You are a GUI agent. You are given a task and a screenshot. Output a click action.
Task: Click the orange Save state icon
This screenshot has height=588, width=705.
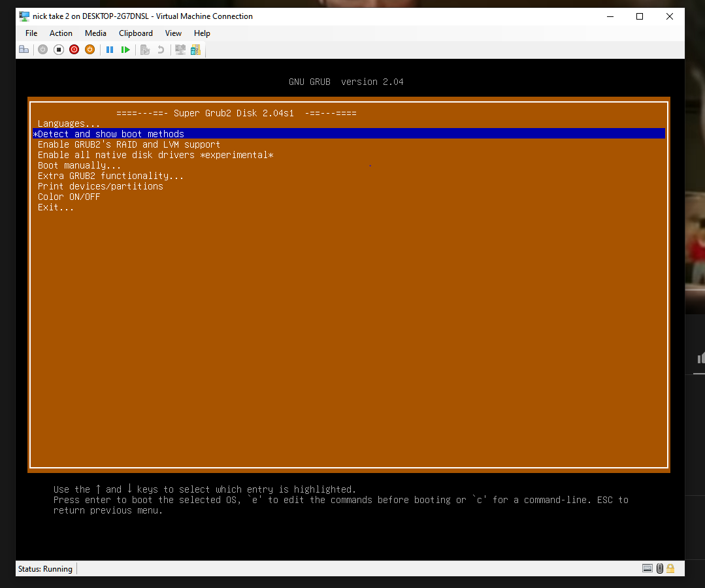(x=90, y=50)
